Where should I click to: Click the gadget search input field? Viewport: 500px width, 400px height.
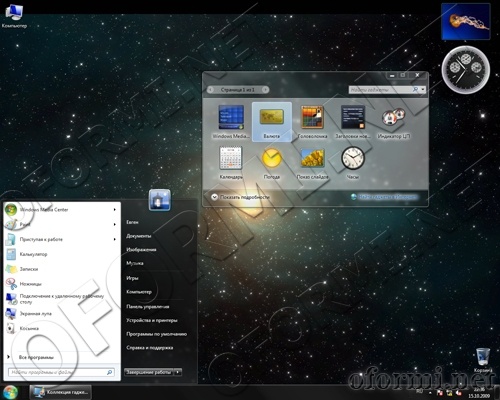coord(380,89)
